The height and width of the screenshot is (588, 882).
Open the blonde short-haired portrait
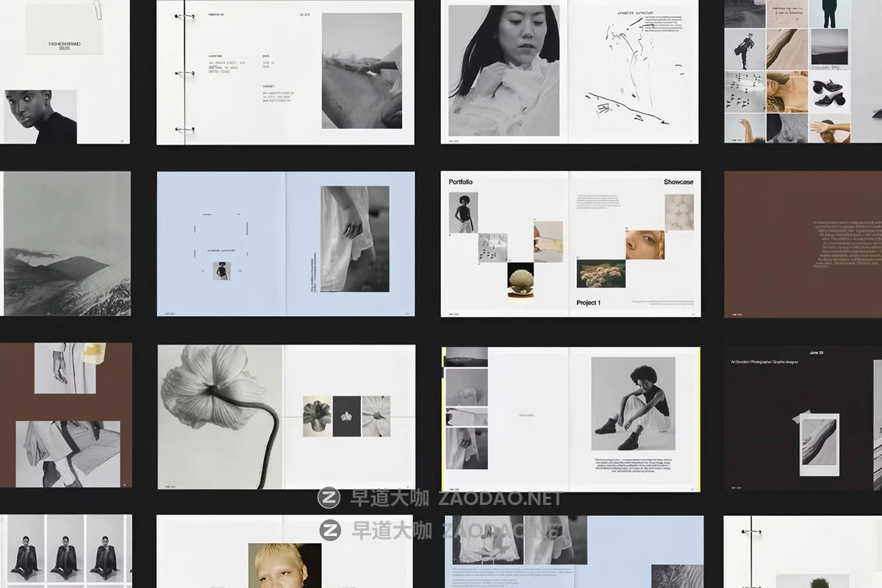tap(284, 565)
